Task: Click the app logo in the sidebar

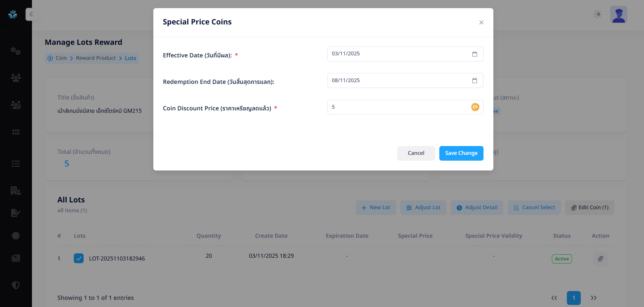Action: tap(13, 14)
